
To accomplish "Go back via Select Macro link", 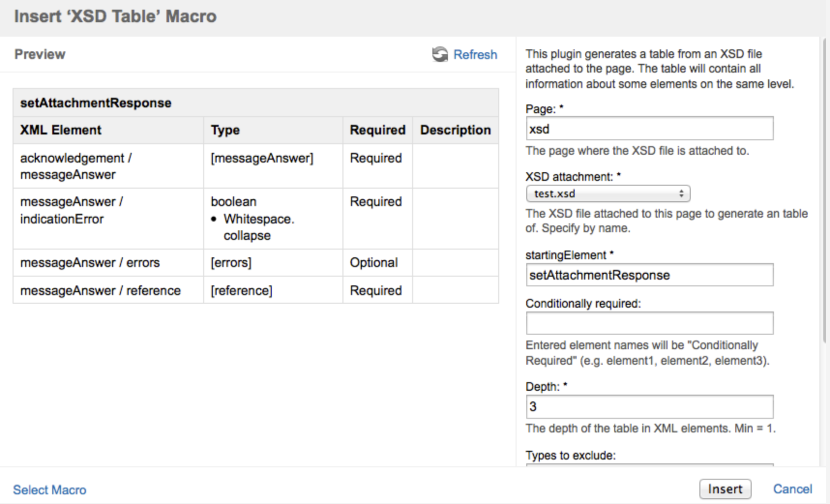I will click(50, 490).
